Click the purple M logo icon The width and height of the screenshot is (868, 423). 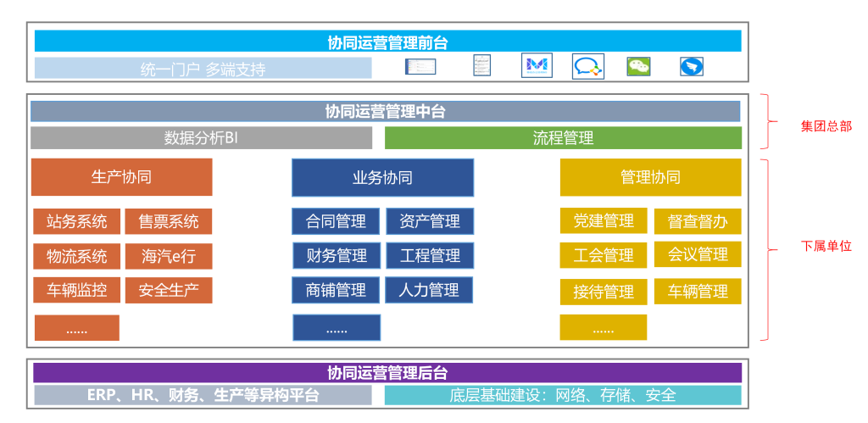click(x=537, y=65)
